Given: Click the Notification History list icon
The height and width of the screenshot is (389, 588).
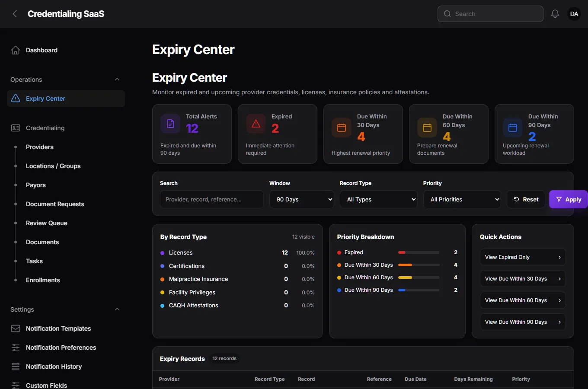Looking at the screenshot, I should (16, 367).
